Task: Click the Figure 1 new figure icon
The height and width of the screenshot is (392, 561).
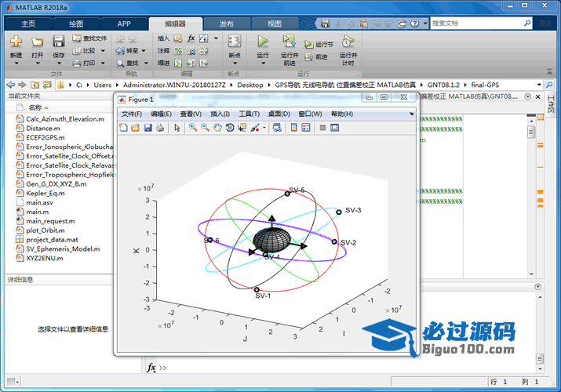Action: (123, 128)
